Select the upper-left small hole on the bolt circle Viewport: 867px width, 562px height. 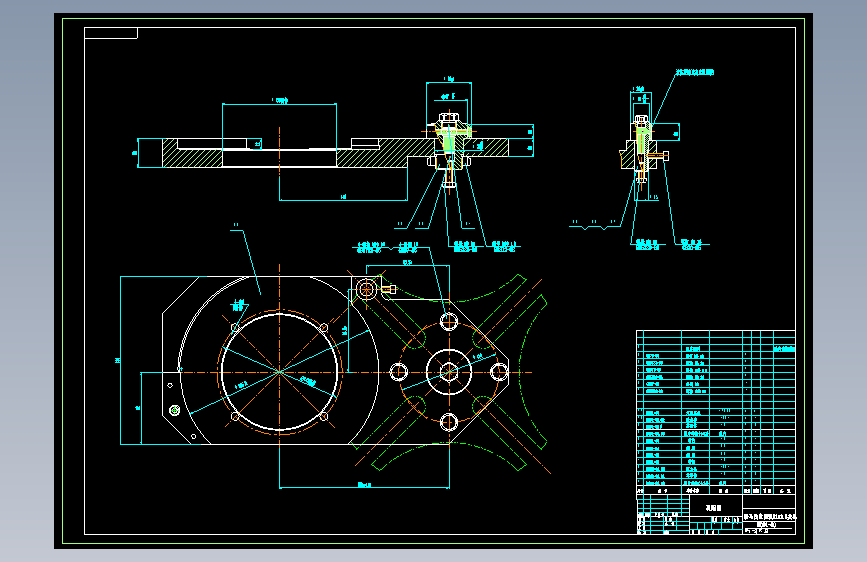(235, 327)
